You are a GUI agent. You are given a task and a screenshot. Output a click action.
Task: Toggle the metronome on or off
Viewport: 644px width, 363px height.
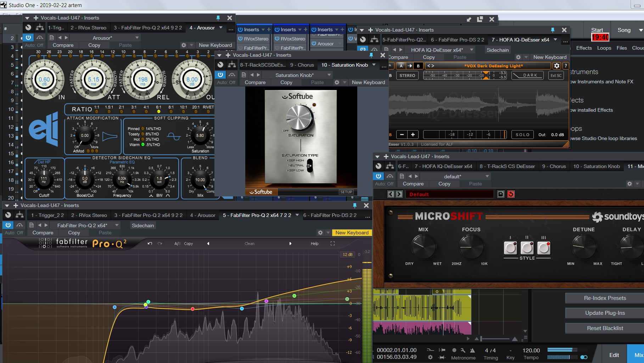click(x=472, y=350)
